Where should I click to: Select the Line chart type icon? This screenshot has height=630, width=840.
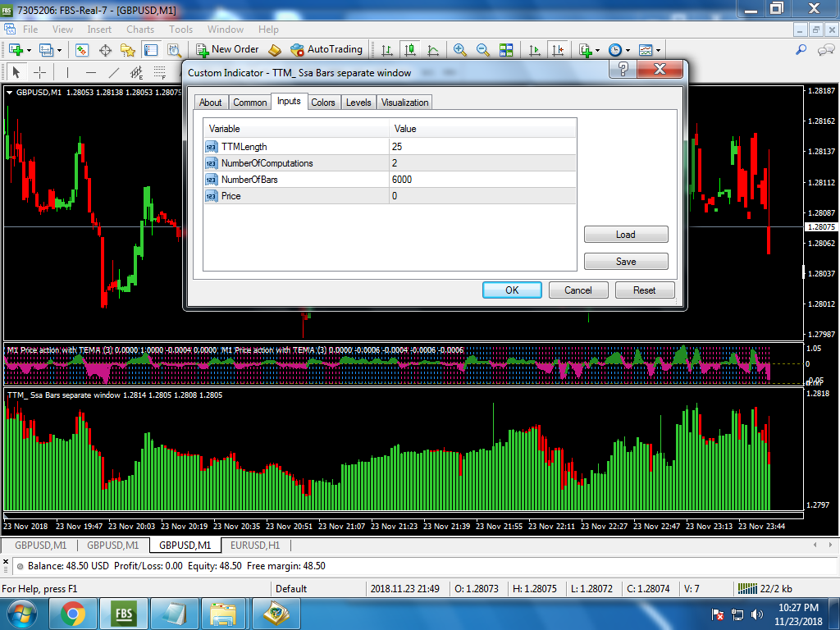coord(433,50)
